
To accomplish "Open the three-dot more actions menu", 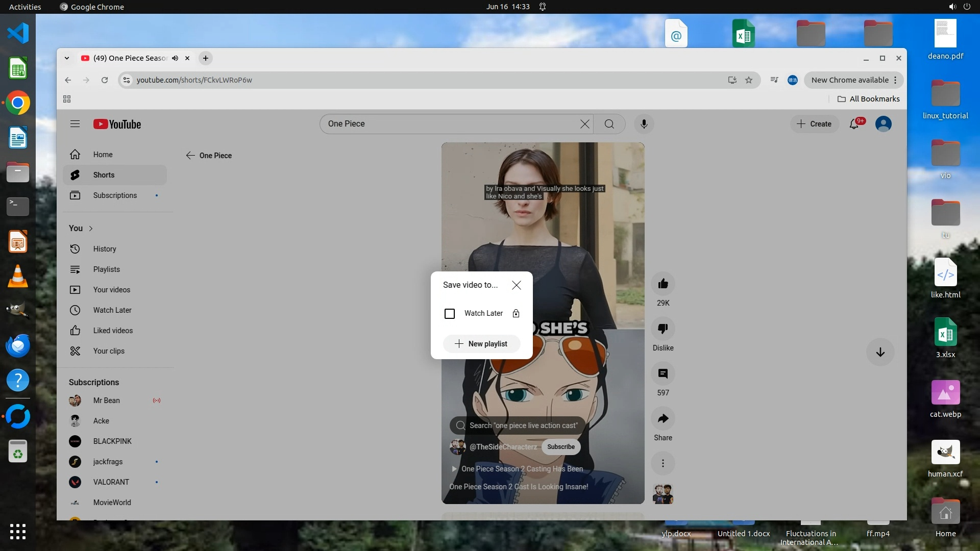I will pyautogui.click(x=663, y=463).
